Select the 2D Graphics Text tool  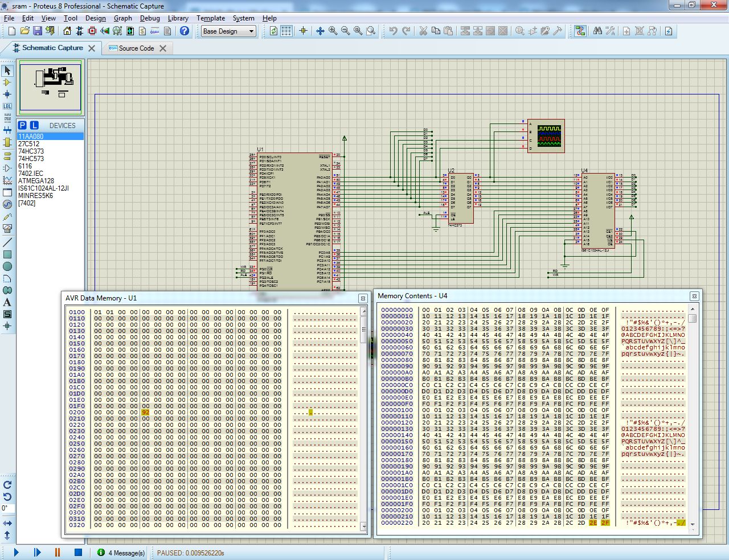click(x=7, y=302)
